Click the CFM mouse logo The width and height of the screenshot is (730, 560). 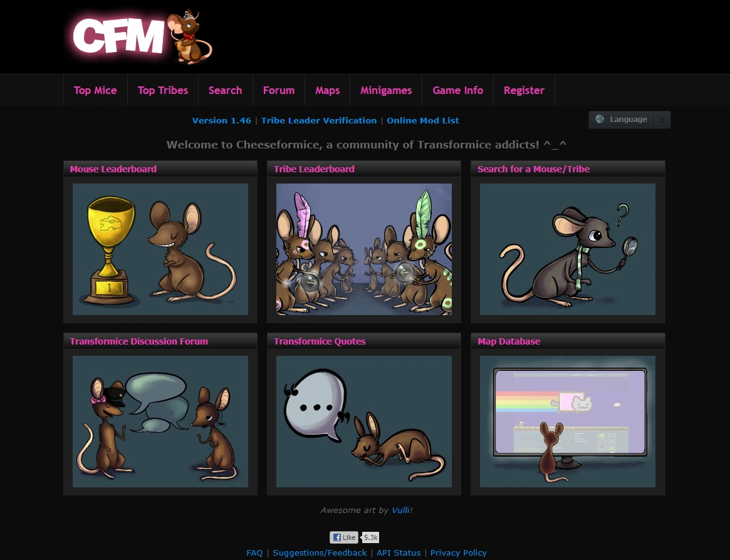142,37
